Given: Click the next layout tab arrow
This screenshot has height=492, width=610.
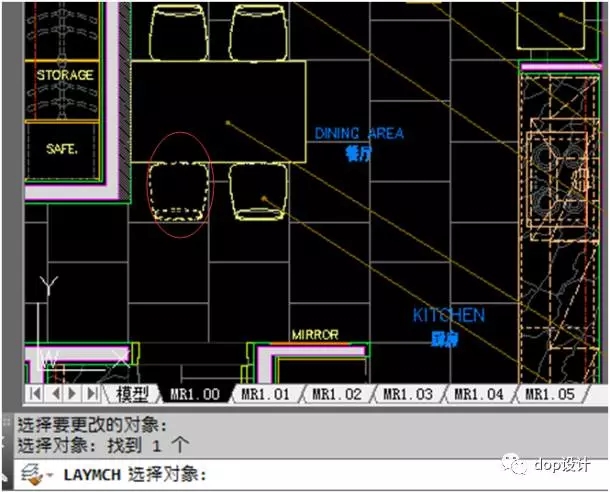Looking at the screenshot, I should tap(74, 394).
